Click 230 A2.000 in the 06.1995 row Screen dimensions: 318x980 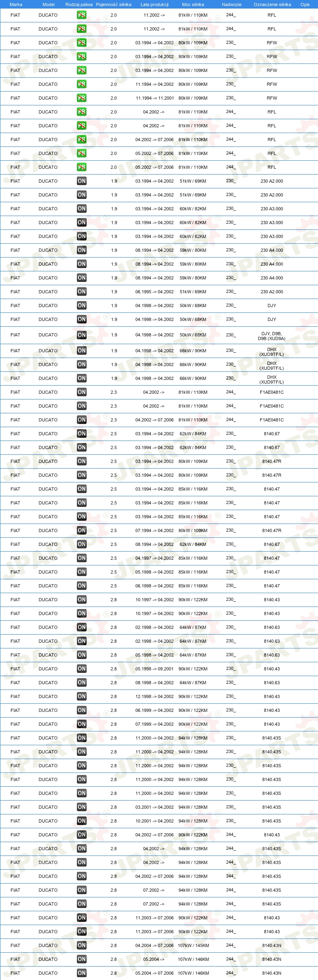coord(272,292)
